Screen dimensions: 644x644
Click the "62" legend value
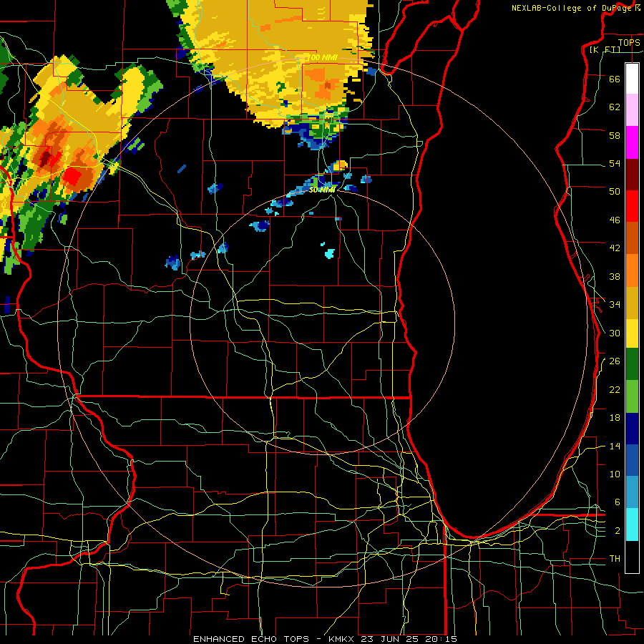(615, 107)
